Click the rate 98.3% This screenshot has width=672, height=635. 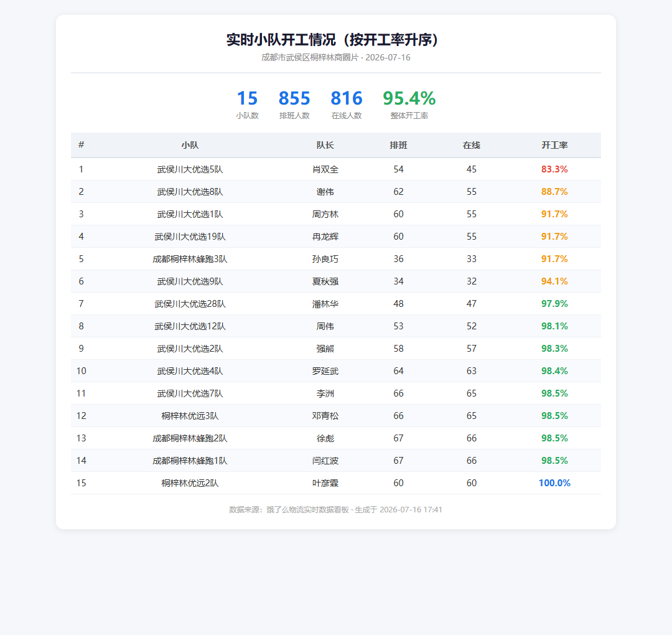pos(554,349)
